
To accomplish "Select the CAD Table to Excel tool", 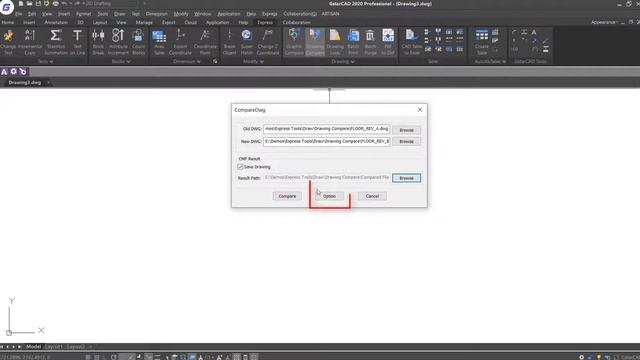I will 411,42.
